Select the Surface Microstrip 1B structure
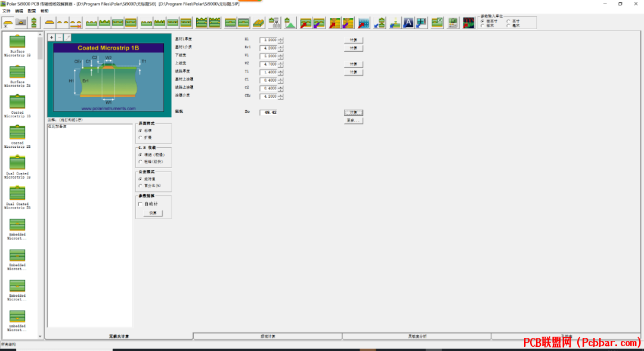644x351 pixels. click(17, 45)
